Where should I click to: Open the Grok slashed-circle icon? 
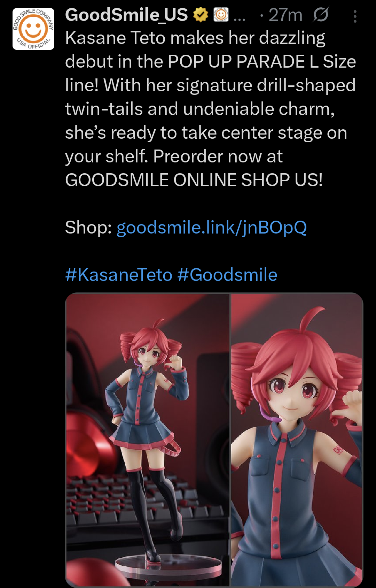pyautogui.click(x=321, y=15)
